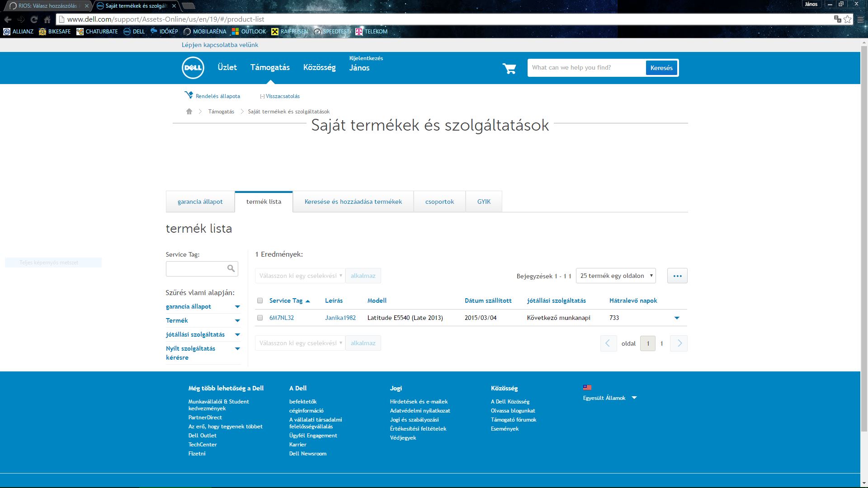Click the three dots more options button
868x488 pixels.
(x=677, y=276)
